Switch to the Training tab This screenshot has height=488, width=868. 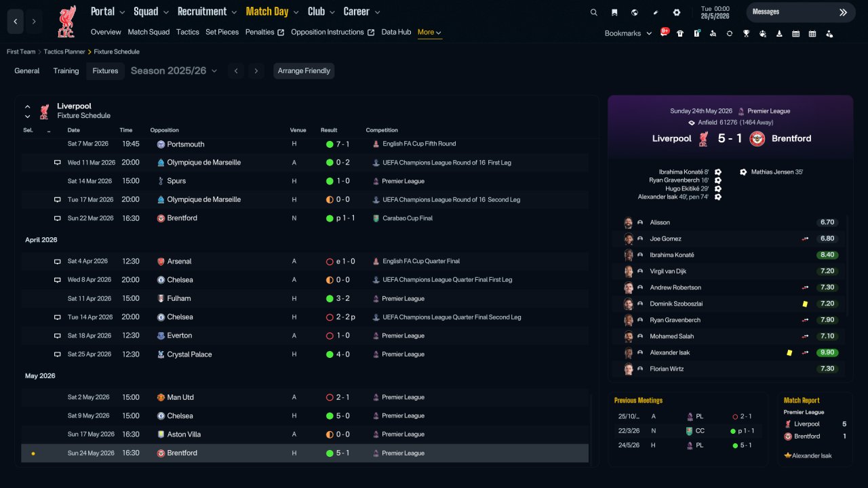66,70
